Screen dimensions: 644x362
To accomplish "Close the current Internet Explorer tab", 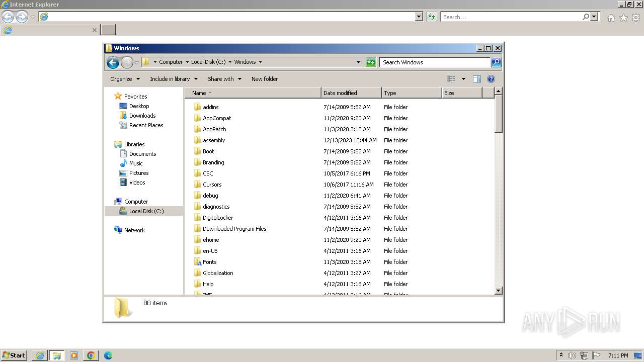I will (x=94, y=30).
